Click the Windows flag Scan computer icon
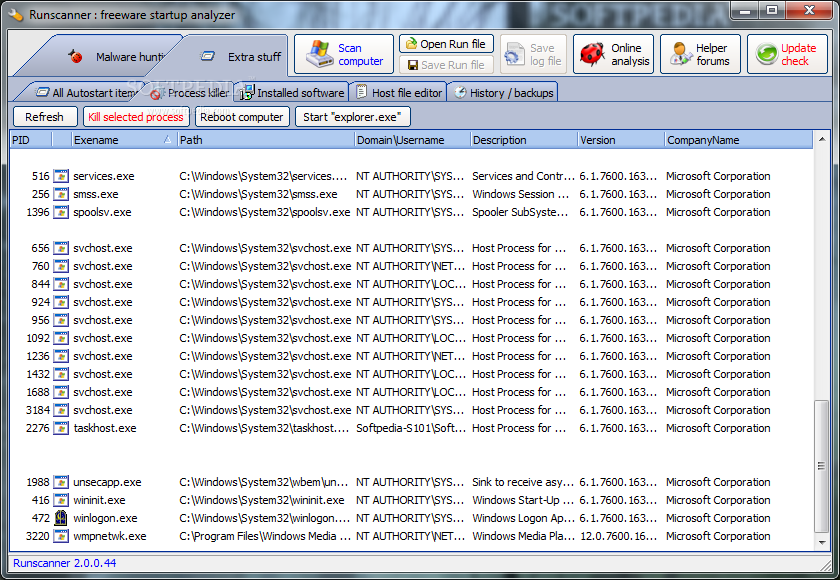 click(x=319, y=54)
